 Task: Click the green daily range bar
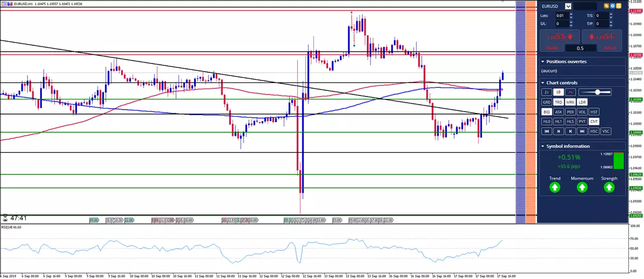(x=618, y=161)
